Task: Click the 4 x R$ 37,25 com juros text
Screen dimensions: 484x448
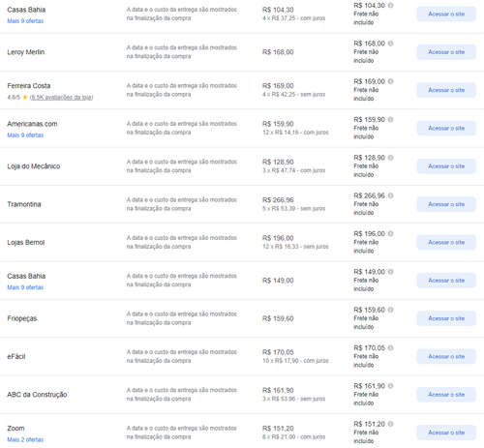Action: (293, 18)
